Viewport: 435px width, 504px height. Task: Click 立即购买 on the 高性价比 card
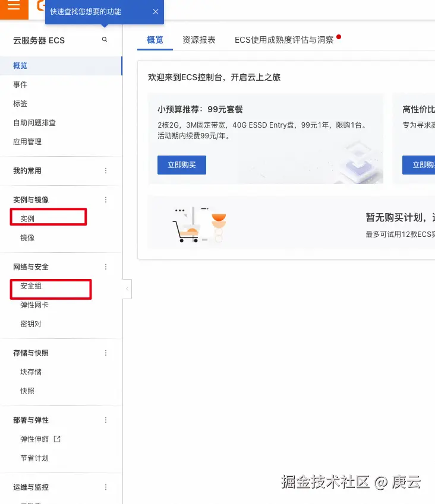[418, 165]
